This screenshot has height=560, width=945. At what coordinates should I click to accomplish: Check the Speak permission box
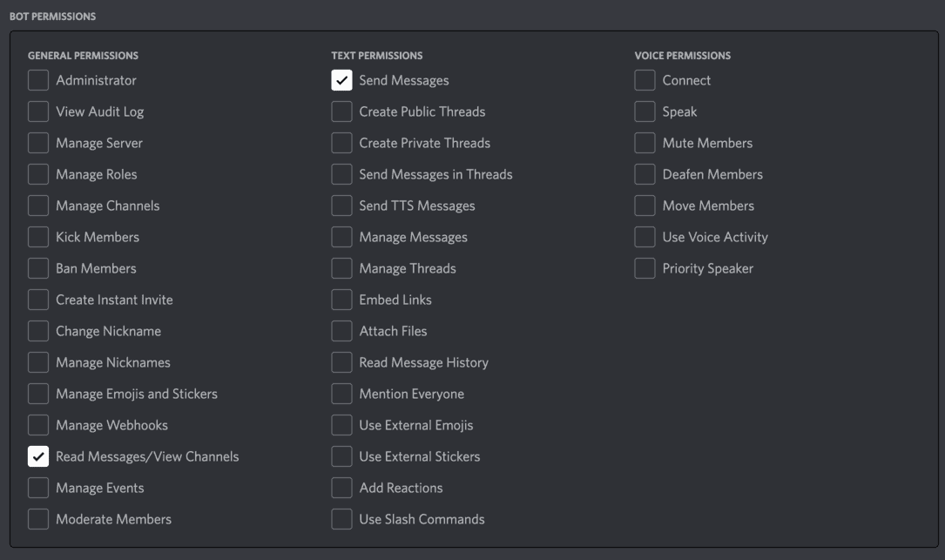pos(645,111)
